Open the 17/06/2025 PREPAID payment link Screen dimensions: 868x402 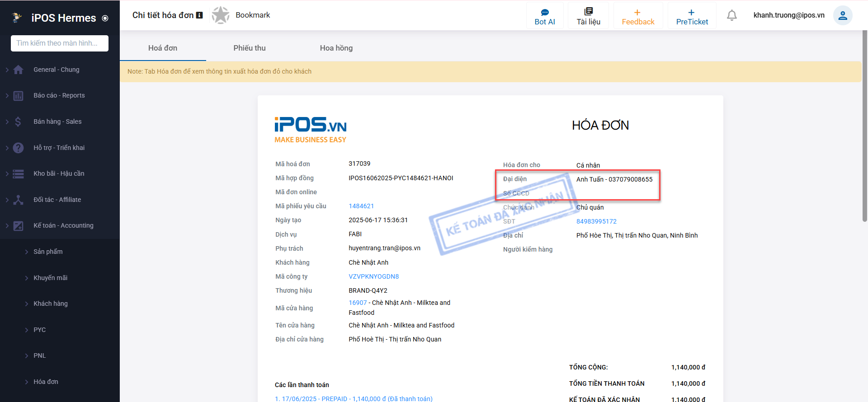(354, 399)
